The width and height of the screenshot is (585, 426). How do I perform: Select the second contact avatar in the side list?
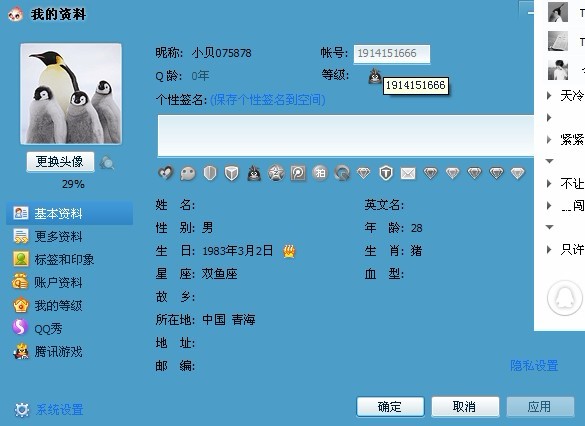click(558, 41)
